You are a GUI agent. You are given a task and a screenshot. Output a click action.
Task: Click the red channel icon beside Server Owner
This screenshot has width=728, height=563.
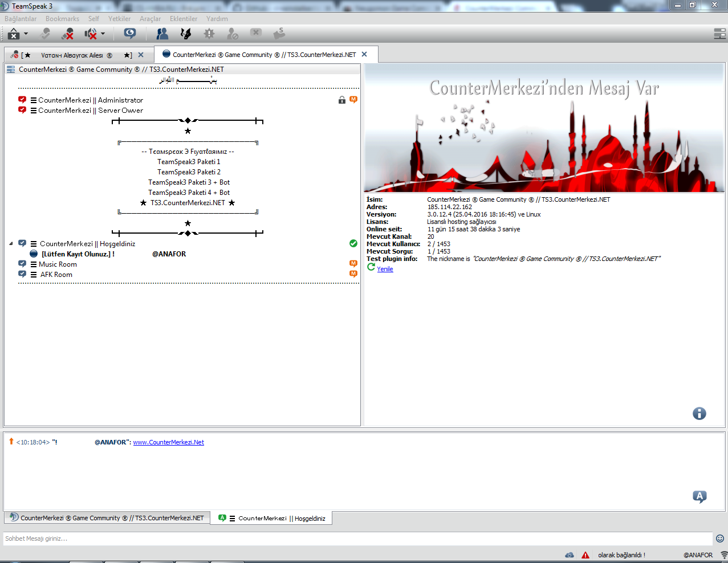pos(22,111)
